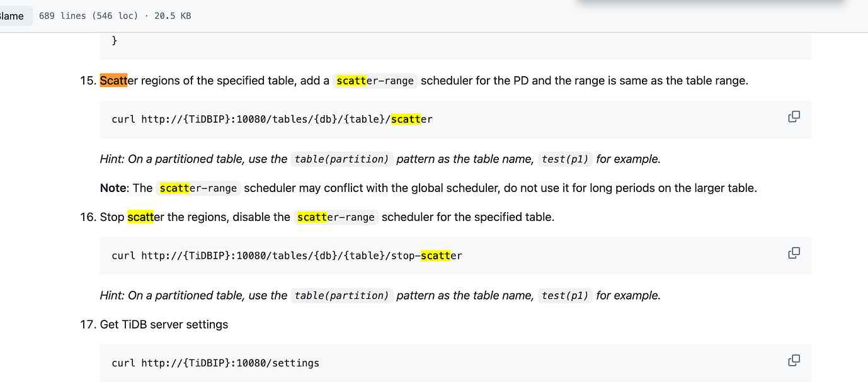Click the highlighted scatt match in step 16
The image size is (868, 389).
point(140,217)
